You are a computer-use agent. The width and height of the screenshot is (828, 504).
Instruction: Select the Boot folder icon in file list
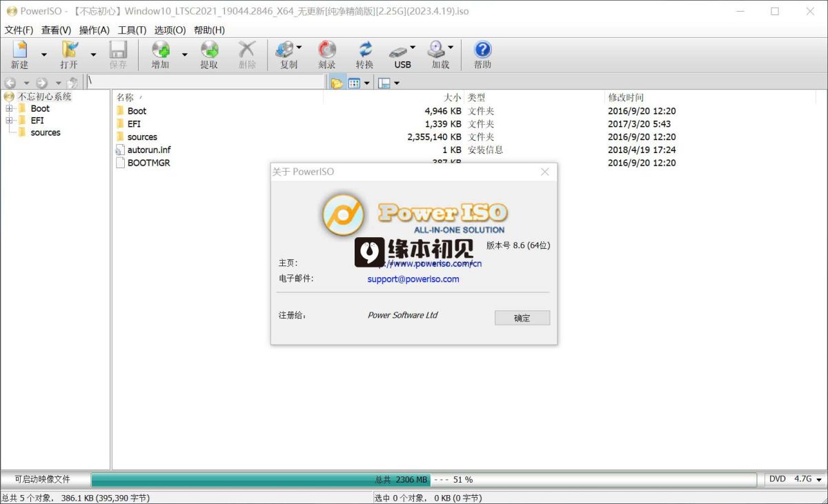pyautogui.click(x=121, y=110)
